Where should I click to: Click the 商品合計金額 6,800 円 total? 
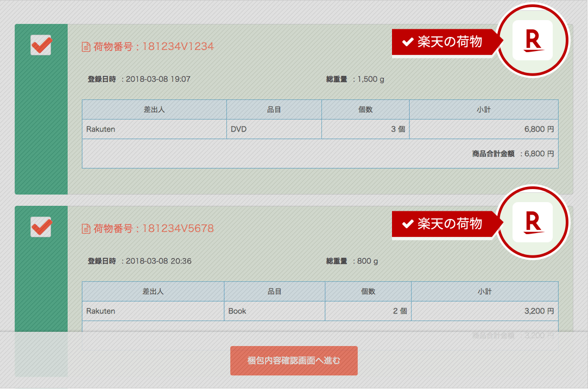click(x=513, y=154)
